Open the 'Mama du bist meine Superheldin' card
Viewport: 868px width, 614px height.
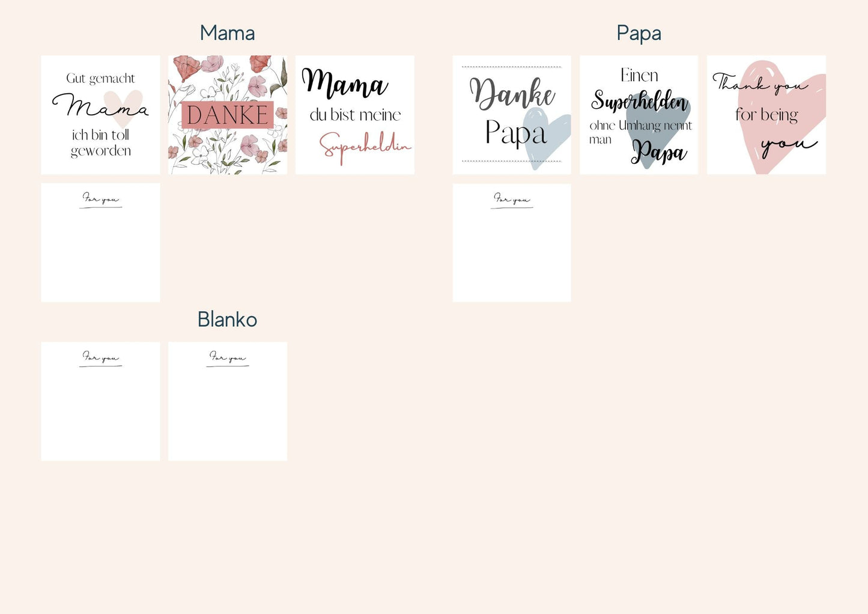[x=355, y=115]
